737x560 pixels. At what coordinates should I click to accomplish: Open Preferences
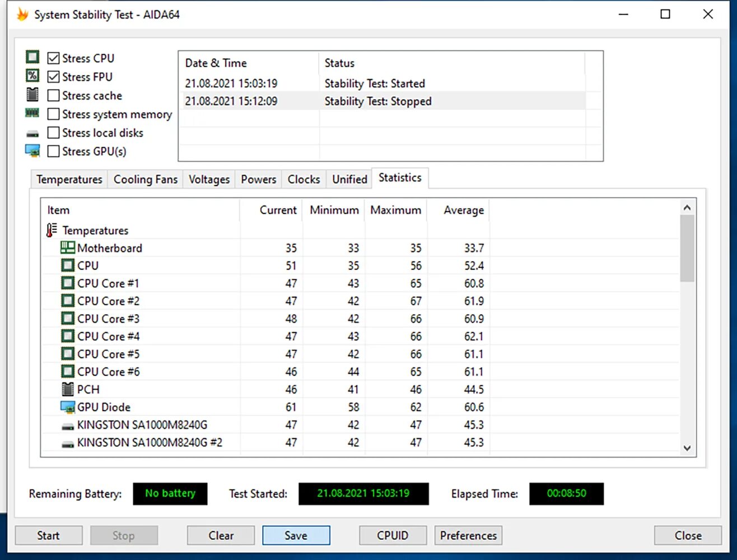pyautogui.click(x=468, y=535)
